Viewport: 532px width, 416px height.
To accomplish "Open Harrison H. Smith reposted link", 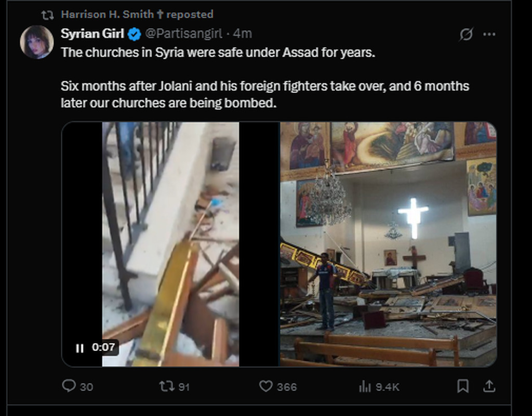I will click(137, 14).
